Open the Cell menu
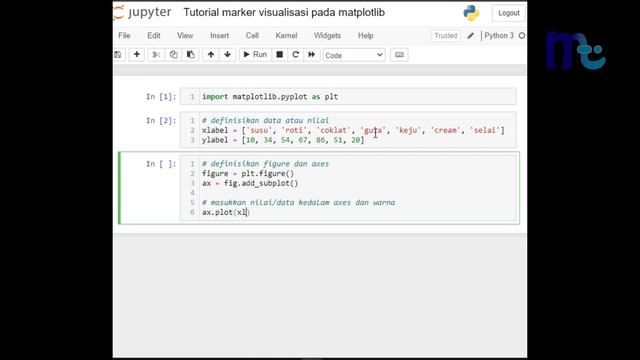This screenshot has height=360, width=640. [x=252, y=36]
